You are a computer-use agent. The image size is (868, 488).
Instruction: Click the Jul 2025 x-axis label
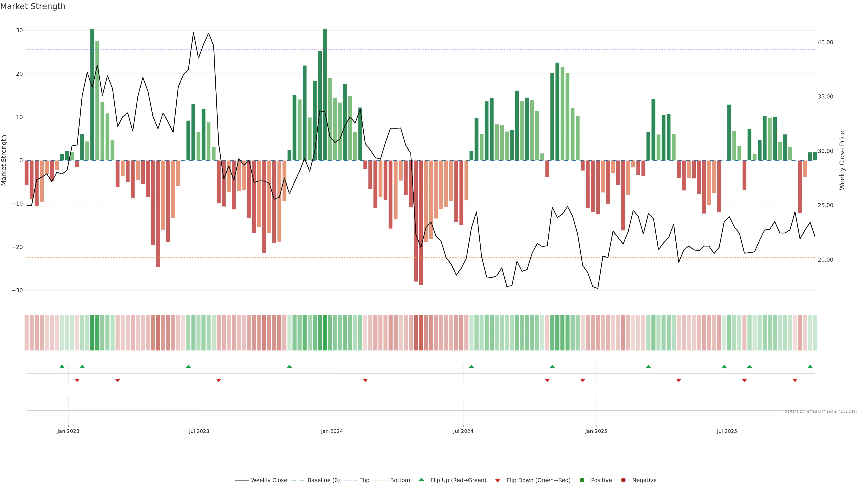727,431
